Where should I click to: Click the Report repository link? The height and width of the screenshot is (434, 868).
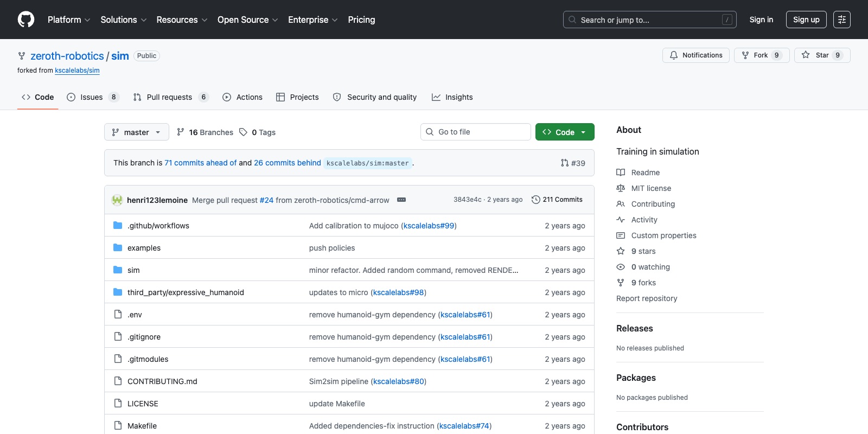[x=647, y=298]
